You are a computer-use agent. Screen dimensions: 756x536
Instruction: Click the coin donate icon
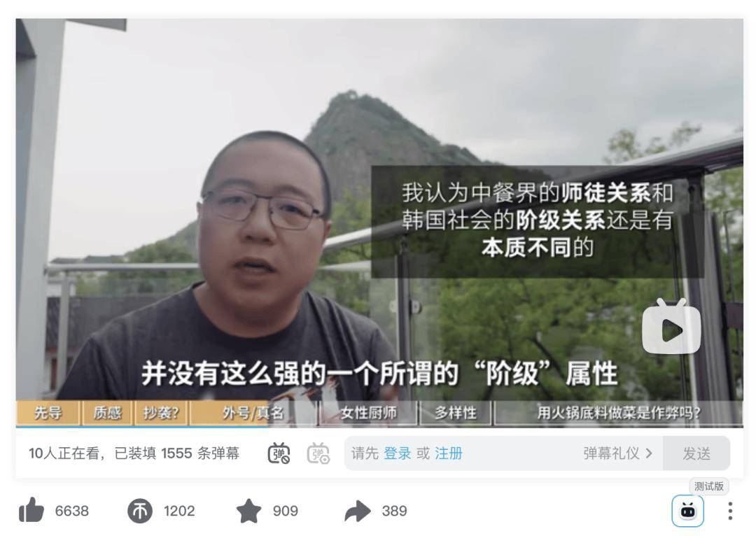click(x=140, y=511)
